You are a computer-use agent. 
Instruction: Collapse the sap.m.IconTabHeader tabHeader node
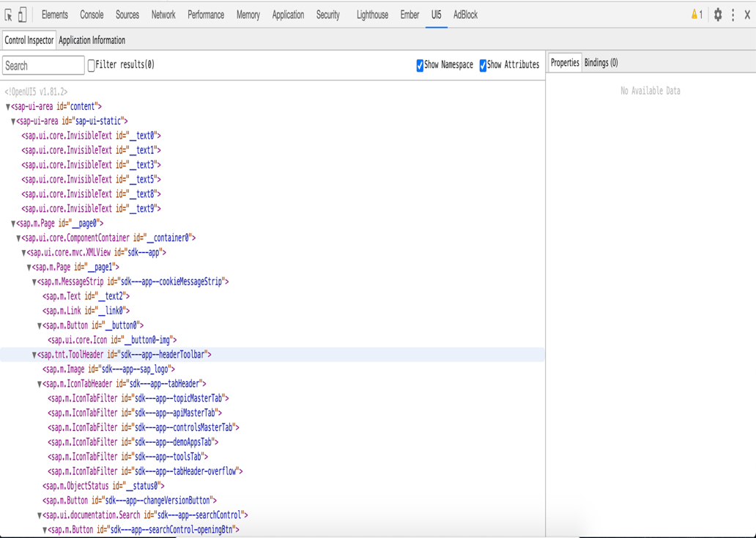tap(41, 383)
